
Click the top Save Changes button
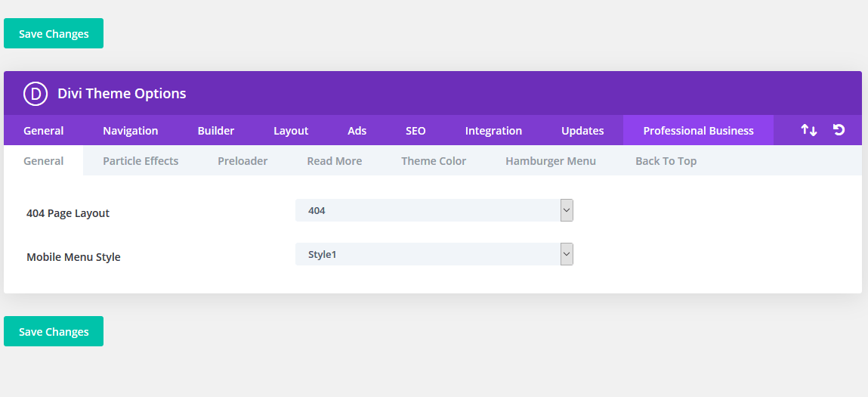click(54, 33)
